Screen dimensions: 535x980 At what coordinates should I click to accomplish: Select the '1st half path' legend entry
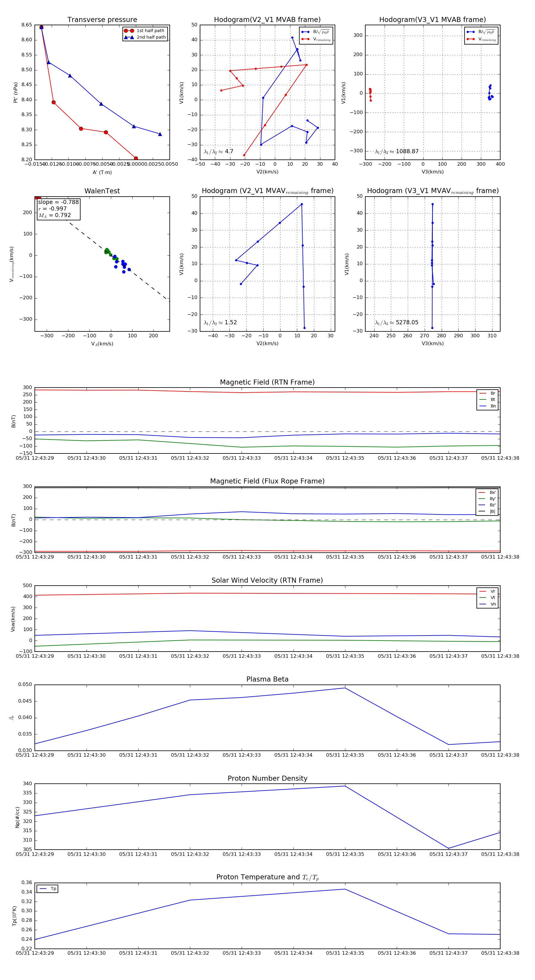pos(145,31)
